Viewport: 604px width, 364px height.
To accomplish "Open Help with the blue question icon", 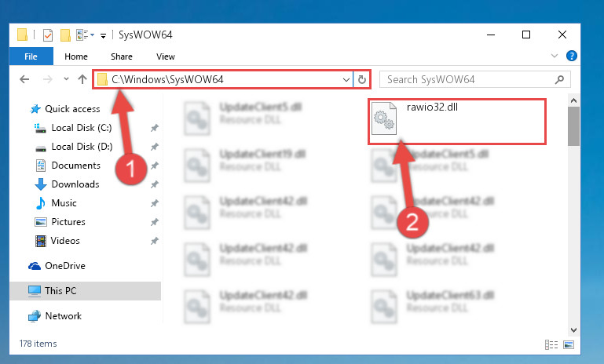I will click(572, 56).
